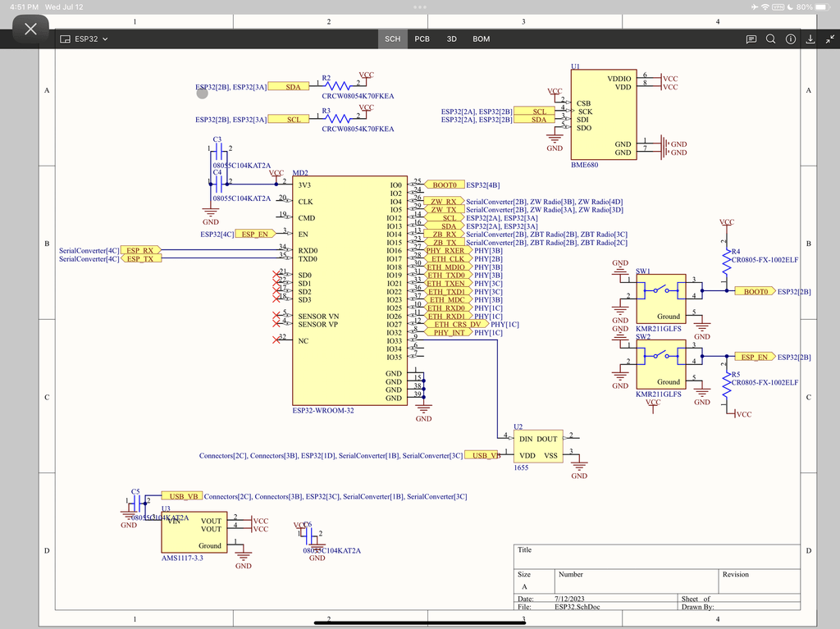Select resistor R4 CR0805-FX-1002ELF
This screenshot has width=840, height=629.
727,260
